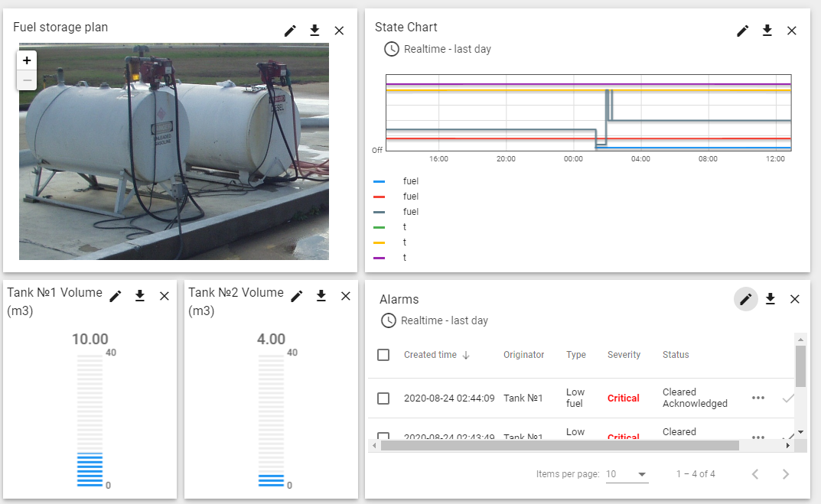Download the Alarms widget data
Viewport: 821px width, 504px height.
point(771,299)
